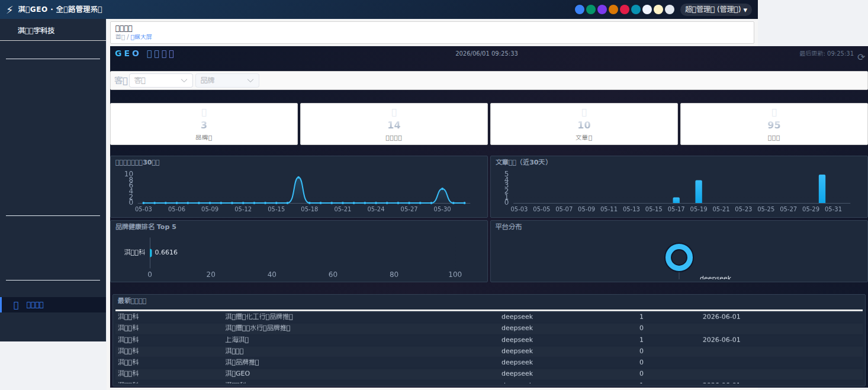Select the highlighted sidebar menu item
This screenshot has width=868, height=390.
coord(53,305)
